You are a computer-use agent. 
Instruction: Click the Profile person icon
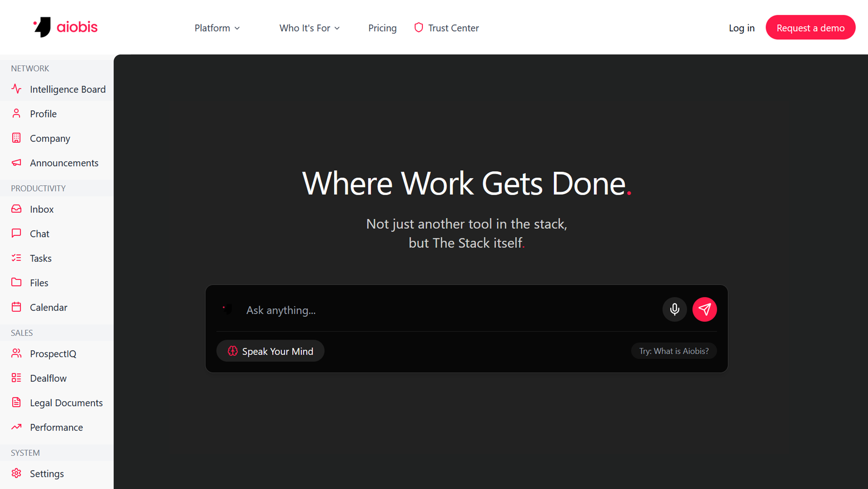click(x=16, y=113)
